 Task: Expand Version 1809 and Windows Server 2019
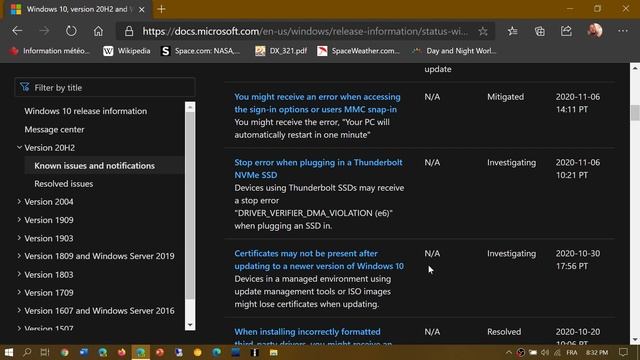[19, 256]
